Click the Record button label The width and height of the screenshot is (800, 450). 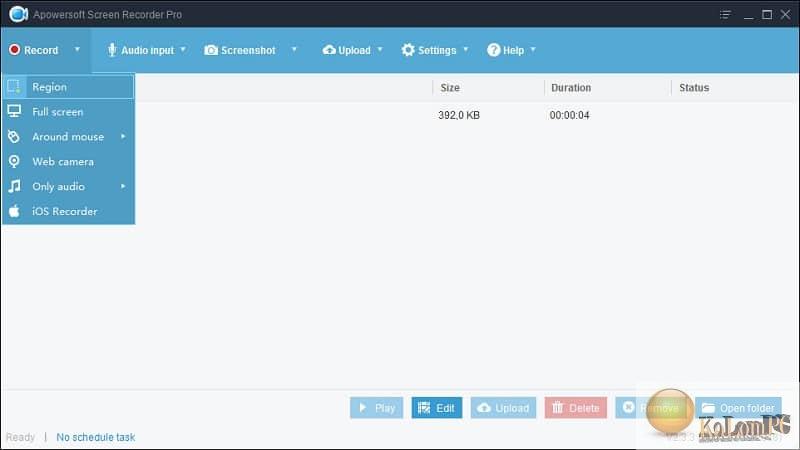pos(41,50)
